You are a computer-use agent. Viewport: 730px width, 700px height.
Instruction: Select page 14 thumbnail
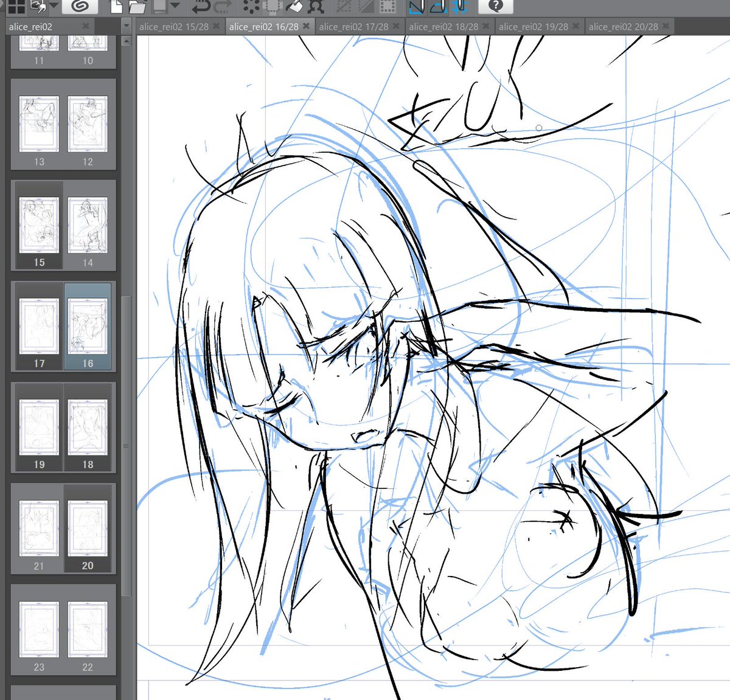[88, 225]
